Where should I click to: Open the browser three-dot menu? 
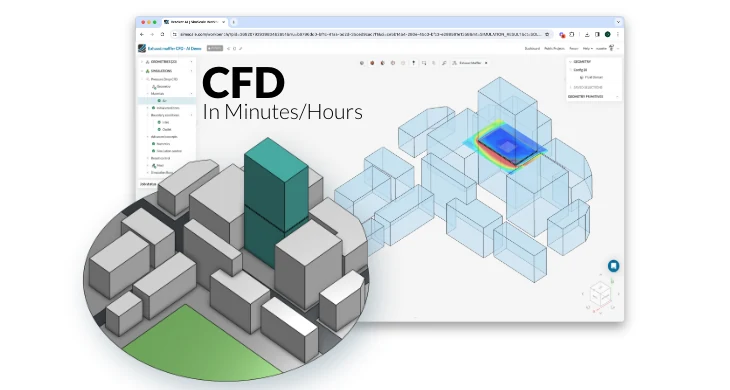618,34
